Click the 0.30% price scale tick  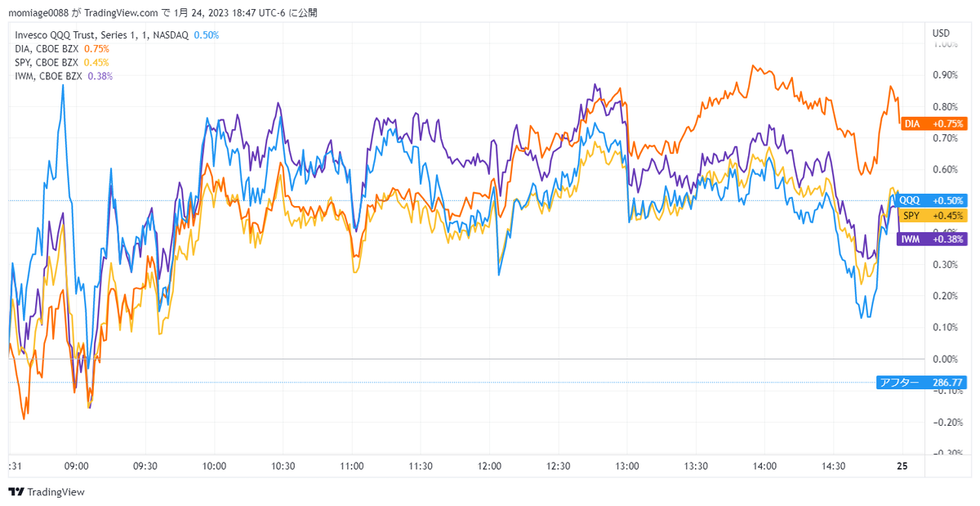946,264
